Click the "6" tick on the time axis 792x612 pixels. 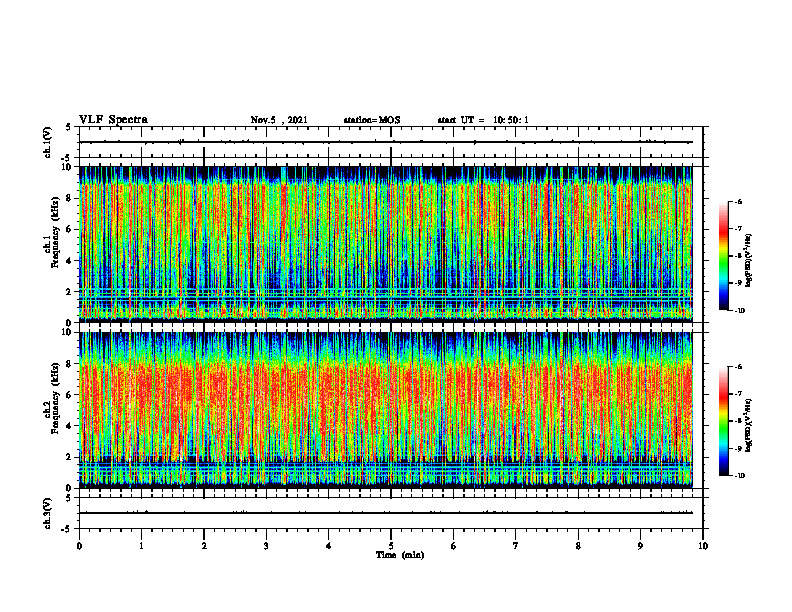[454, 546]
